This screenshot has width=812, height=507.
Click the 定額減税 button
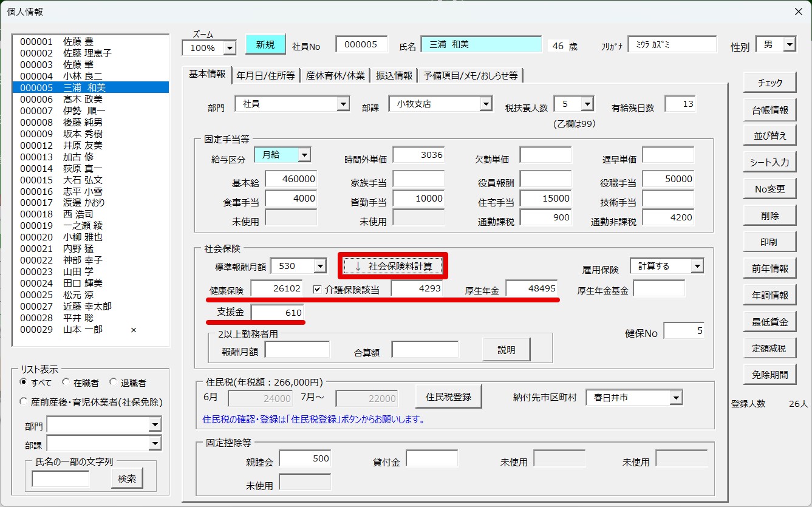(x=770, y=348)
